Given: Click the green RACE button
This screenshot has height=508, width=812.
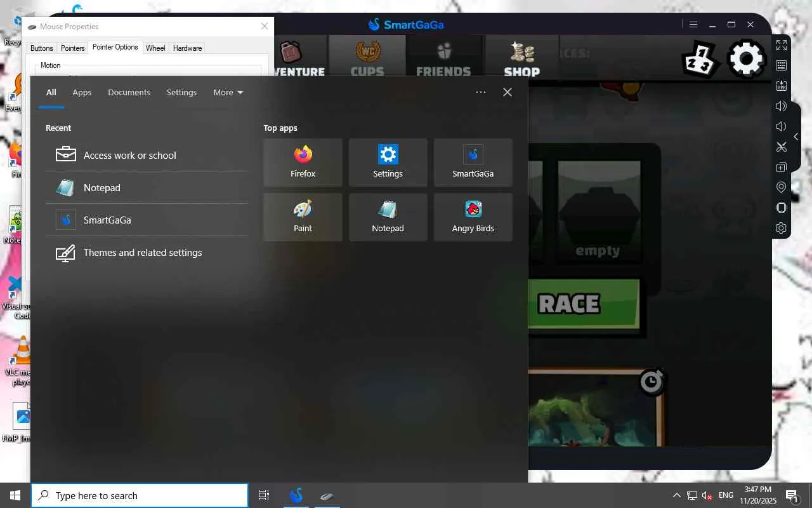Looking at the screenshot, I should click(x=584, y=304).
